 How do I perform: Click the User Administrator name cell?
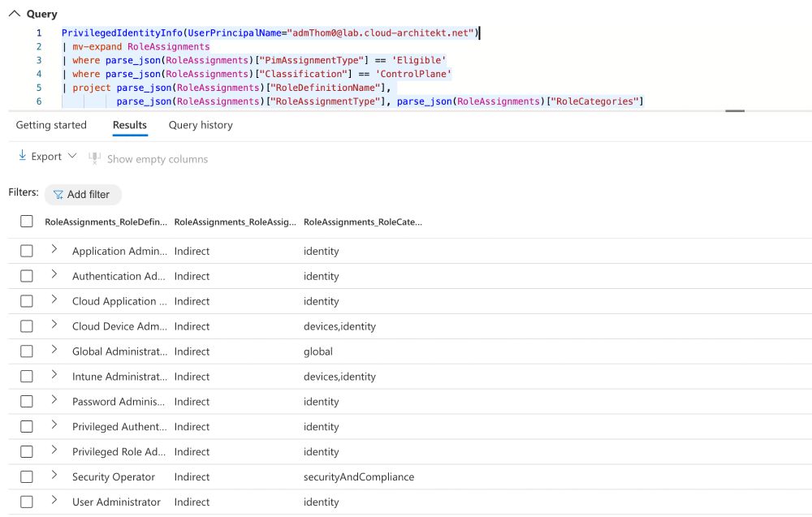click(x=116, y=502)
